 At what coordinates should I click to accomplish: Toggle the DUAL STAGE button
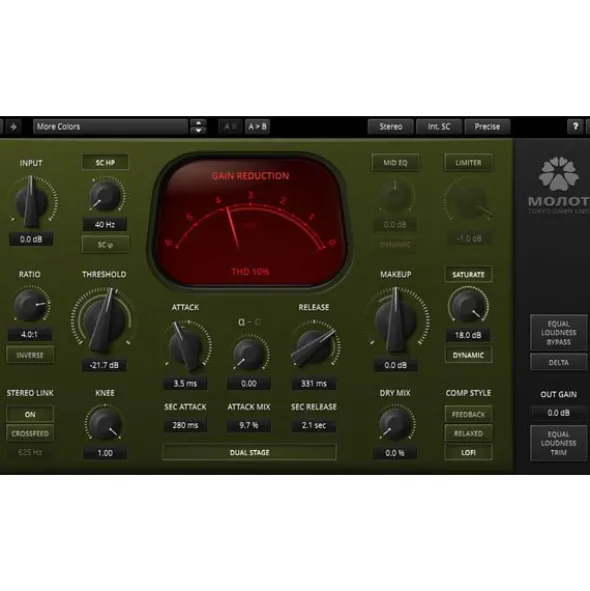click(250, 452)
